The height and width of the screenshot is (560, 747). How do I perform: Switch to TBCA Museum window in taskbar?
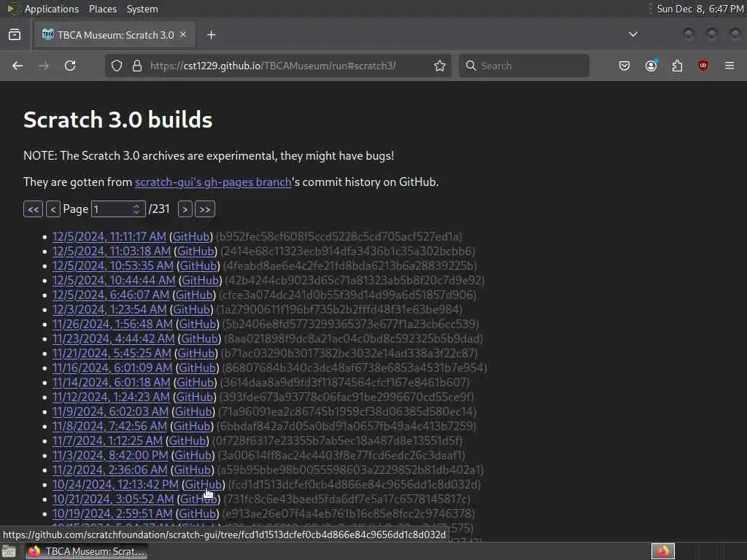click(87, 552)
